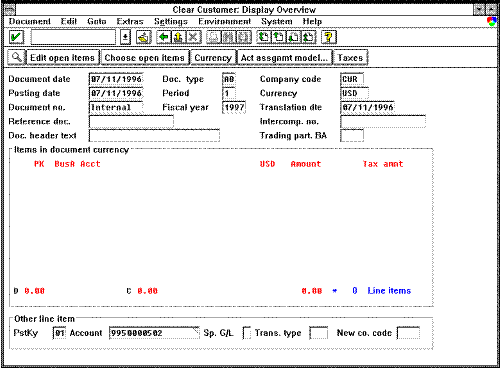Click the red Tax amnt column header
This screenshot has width=500, height=368.
point(383,164)
